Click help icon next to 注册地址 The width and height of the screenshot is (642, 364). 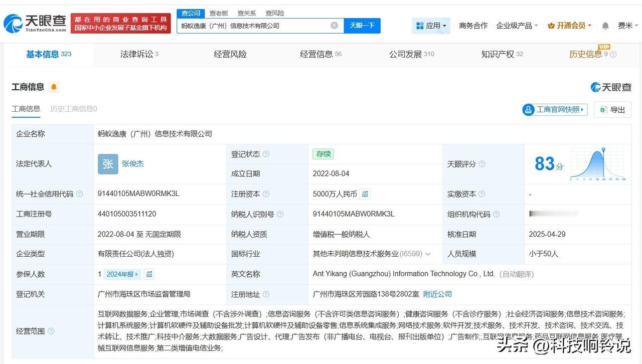coord(266,294)
